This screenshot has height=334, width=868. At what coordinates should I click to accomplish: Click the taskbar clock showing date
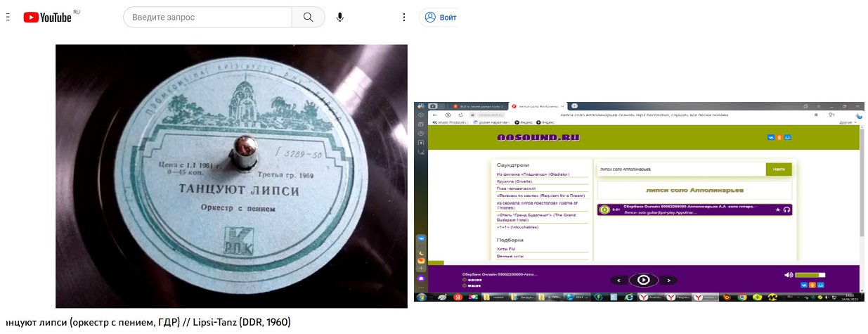pyautogui.click(x=849, y=297)
